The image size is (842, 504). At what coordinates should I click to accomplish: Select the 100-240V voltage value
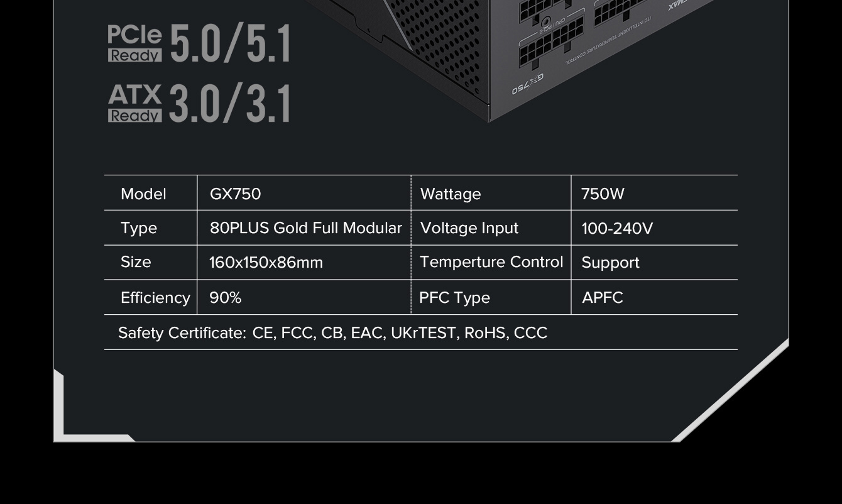click(x=617, y=229)
